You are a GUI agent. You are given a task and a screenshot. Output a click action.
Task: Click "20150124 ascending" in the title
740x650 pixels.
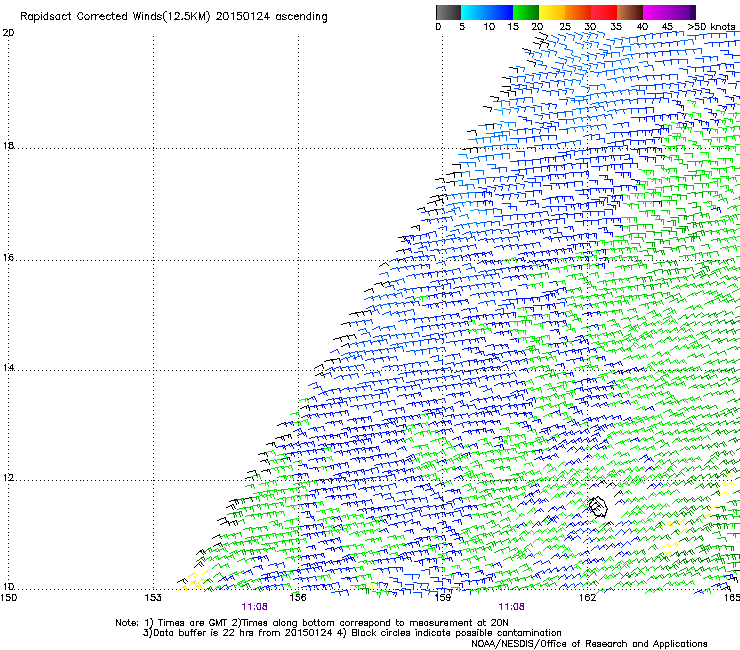pyautogui.click(x=271, y=17)
